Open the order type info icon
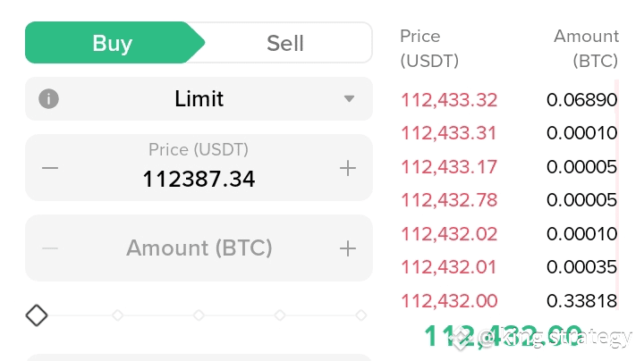Image resolution: width=644 pixels, height=361 pixels. coord(48,99)
